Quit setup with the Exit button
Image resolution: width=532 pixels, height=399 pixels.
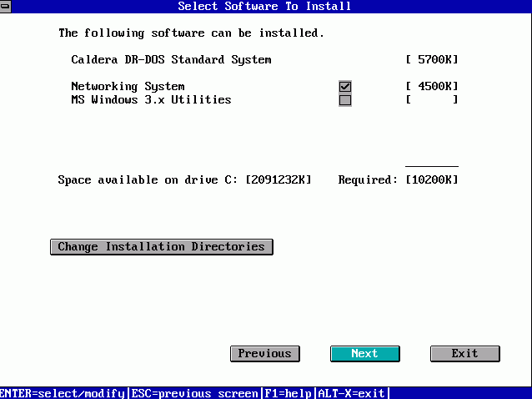point(465,354)
